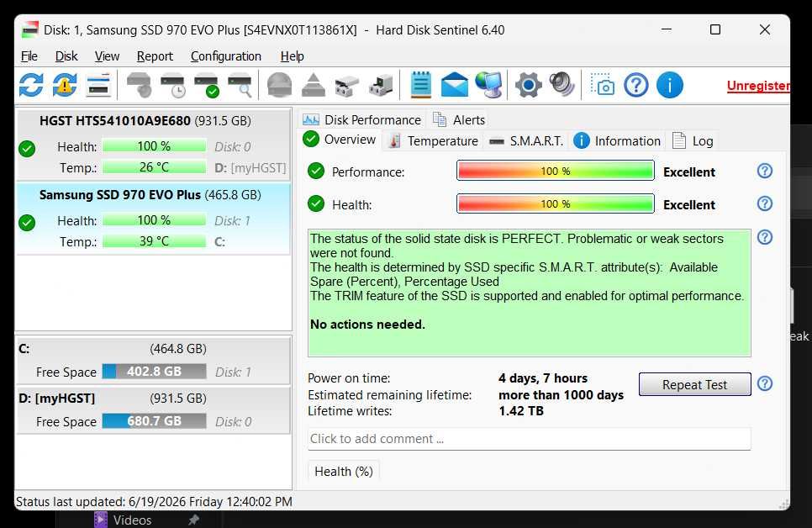Click the comment input field
This screenshot has width=812, height=528.
(x=529, y=439)
